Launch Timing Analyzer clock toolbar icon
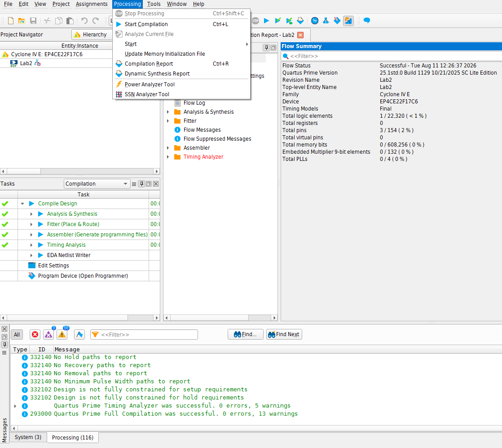 click(x=315, y=21)
